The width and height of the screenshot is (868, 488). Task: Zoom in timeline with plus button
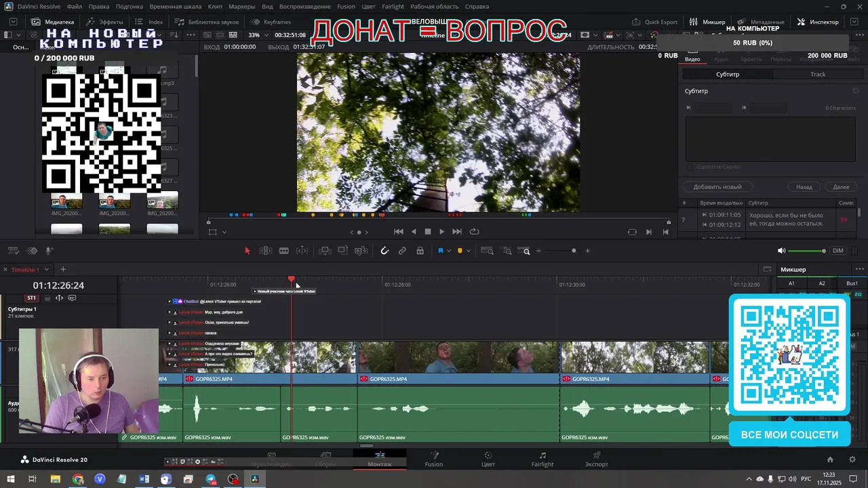point(587,251)
